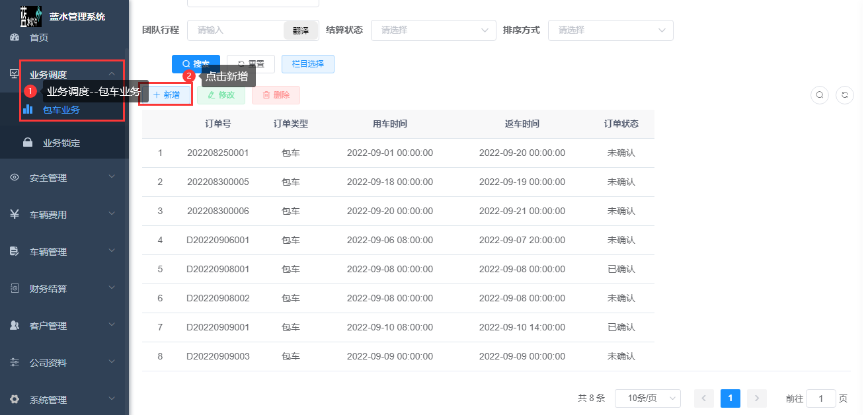The width and height of the screenshot is (868, 415).
Task: Click 返车时间 2022-09-19 00:00:00 cell
Action: click(522, 182)
